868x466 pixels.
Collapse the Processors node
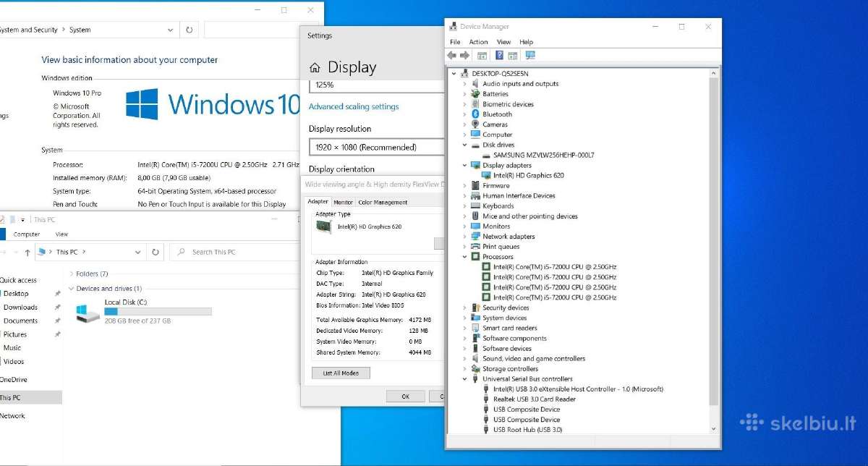(465, 257)
